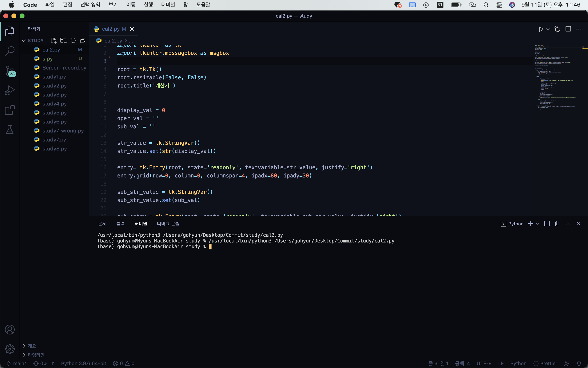
Task: Open the 터미널 menu in menu bar
Action: pyautogui.click(x=168, y=5)
